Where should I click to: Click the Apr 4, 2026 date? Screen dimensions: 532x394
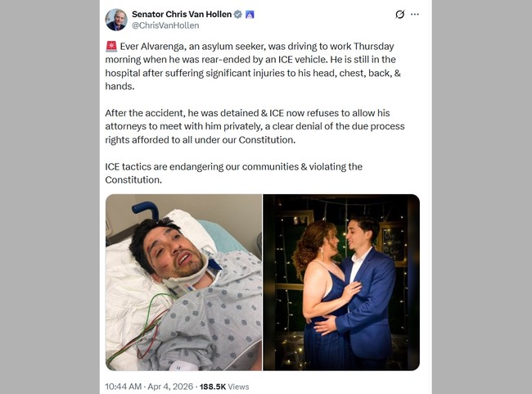[x=170, y=386]
